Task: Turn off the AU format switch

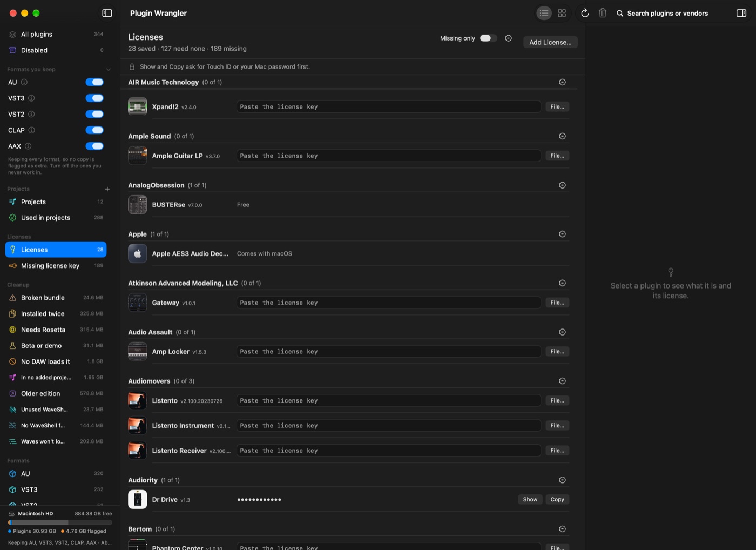Action: [94, 82]
